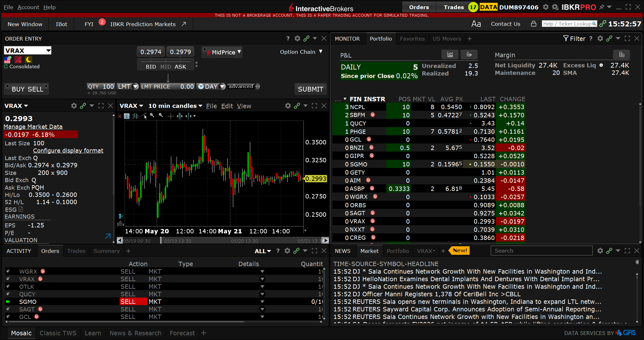Open IBKR Prediction Markets
Image resolution: width=644 pixels, height=340 pixels.
148,24
